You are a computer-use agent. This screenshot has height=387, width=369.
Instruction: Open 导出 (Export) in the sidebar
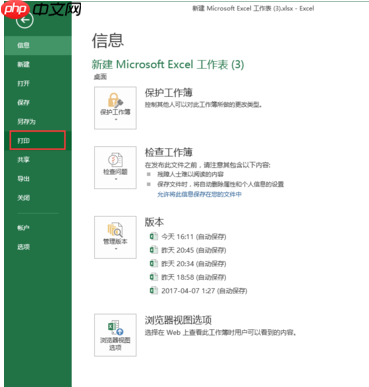coord(38,179)
